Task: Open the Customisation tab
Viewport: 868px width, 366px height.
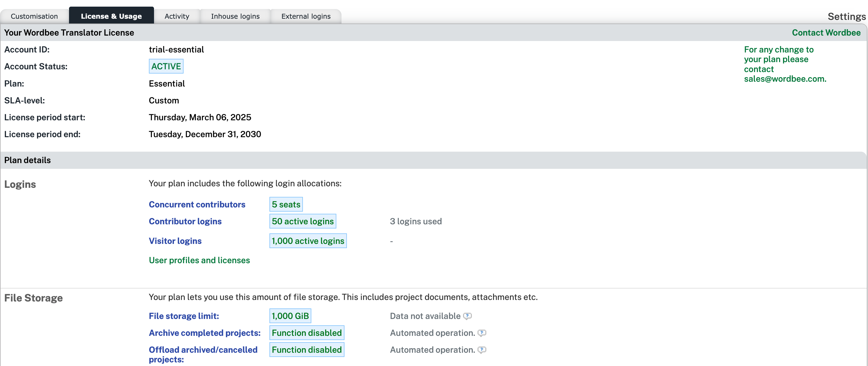Action: click(x=34, y=16)
